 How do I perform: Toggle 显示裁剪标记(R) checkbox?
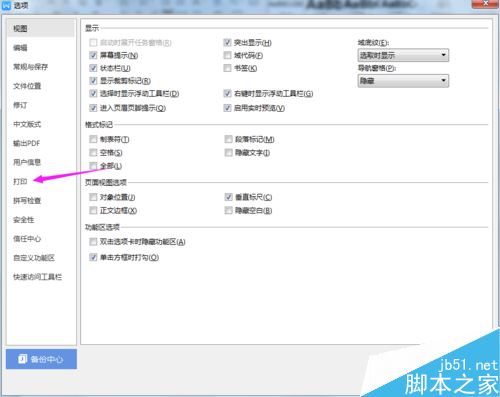click(93, 81)
